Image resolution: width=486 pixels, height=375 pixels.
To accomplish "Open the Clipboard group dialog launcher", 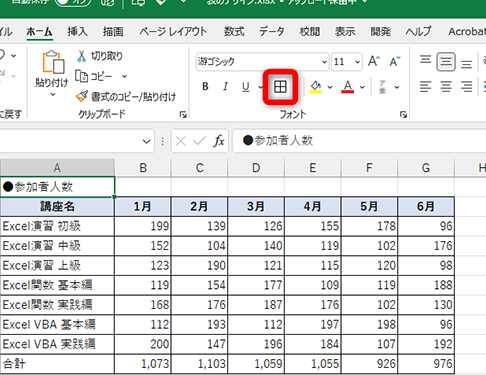I will [183, 115].
